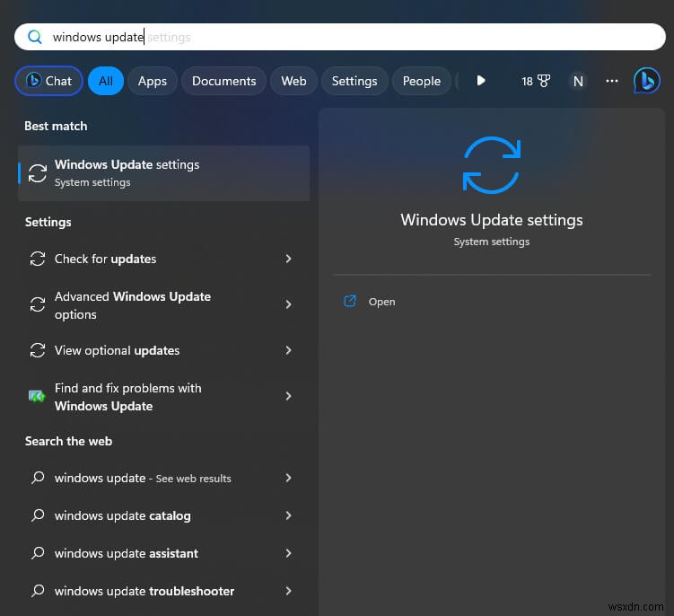The width and height of the screenshot is (674, 616).
Task: Click search icon beside windows update web result
Action: tap(38, 478)
